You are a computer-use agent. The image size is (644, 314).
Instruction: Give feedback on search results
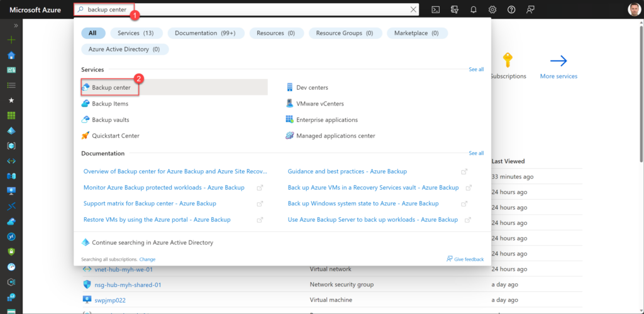click(x=465, y=259)
